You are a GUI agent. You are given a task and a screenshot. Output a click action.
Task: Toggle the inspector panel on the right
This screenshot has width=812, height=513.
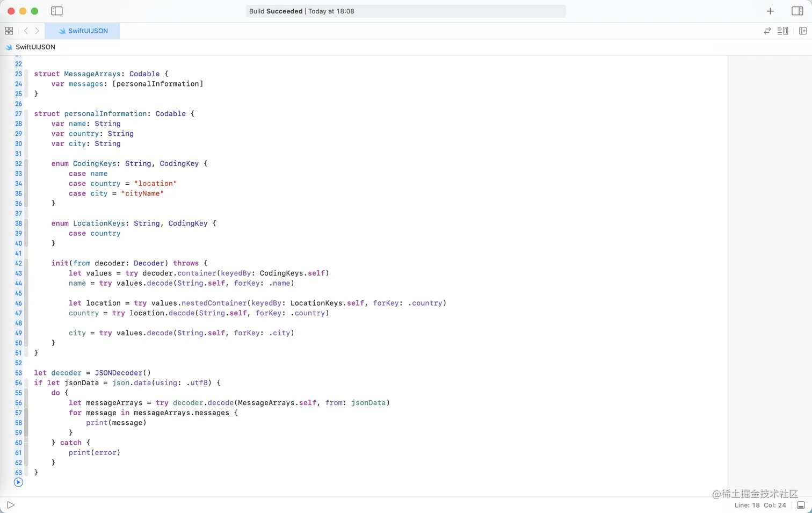click(798, 11)
